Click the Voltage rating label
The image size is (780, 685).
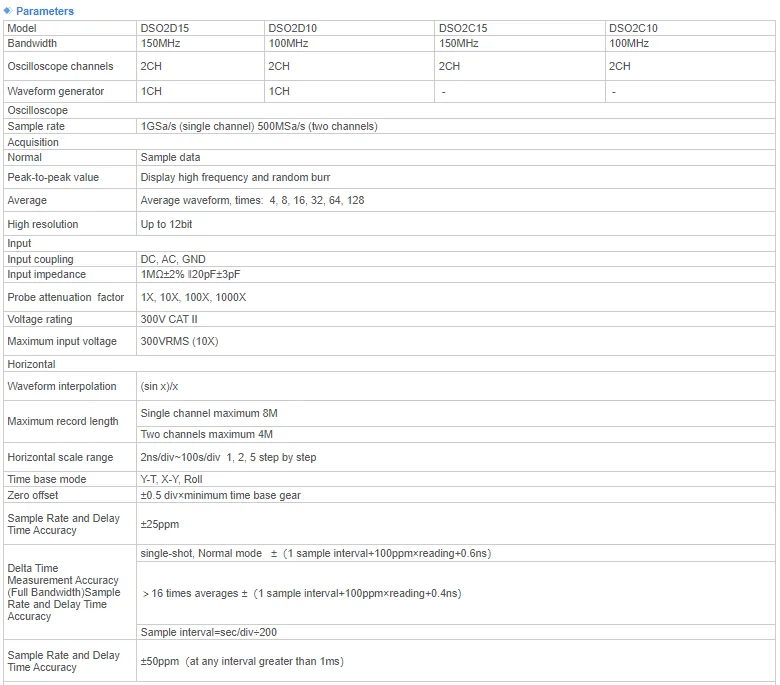[40, 319]
